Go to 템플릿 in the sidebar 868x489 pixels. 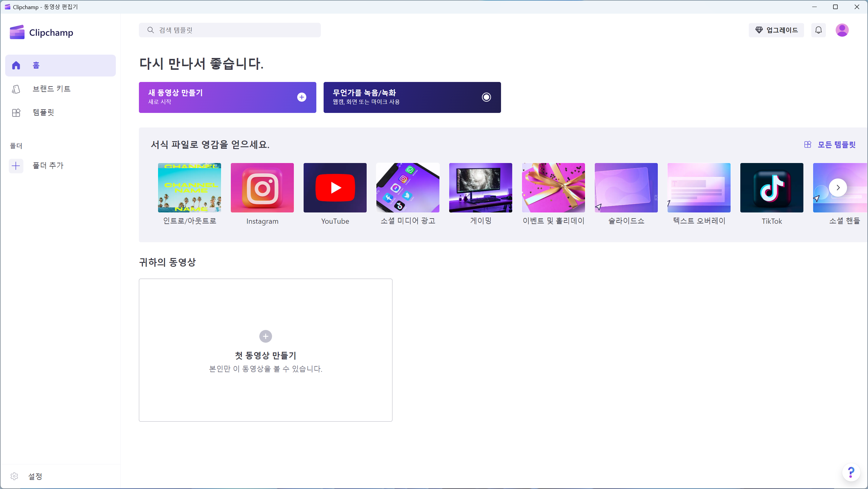click(43, 112)
